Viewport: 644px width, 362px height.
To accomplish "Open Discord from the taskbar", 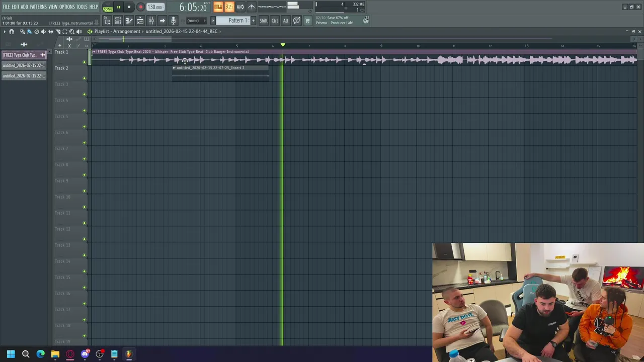I will point(85,354).
